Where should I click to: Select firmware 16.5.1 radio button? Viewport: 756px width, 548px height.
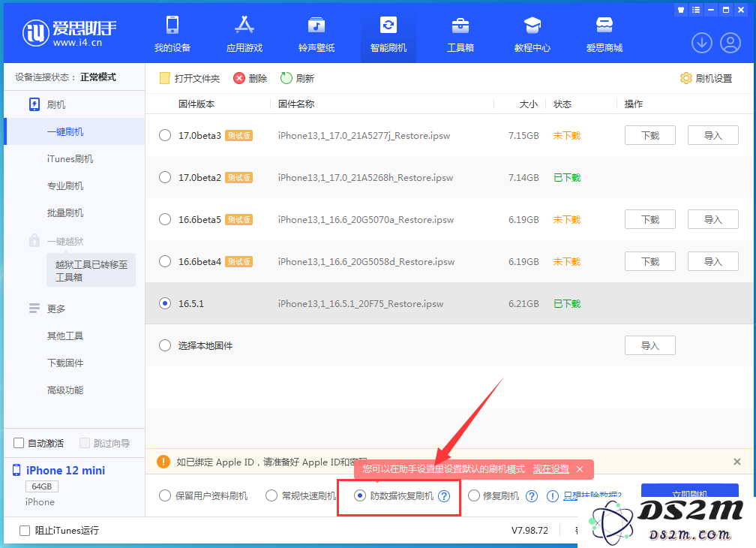coord(165,303)
